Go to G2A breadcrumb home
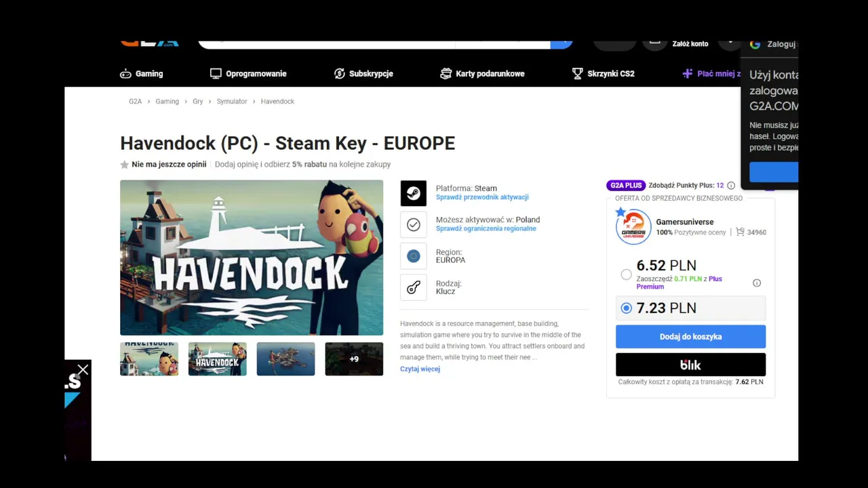This screenshot has width=868, height=488. pyautogui.click(x=136, y=102)
